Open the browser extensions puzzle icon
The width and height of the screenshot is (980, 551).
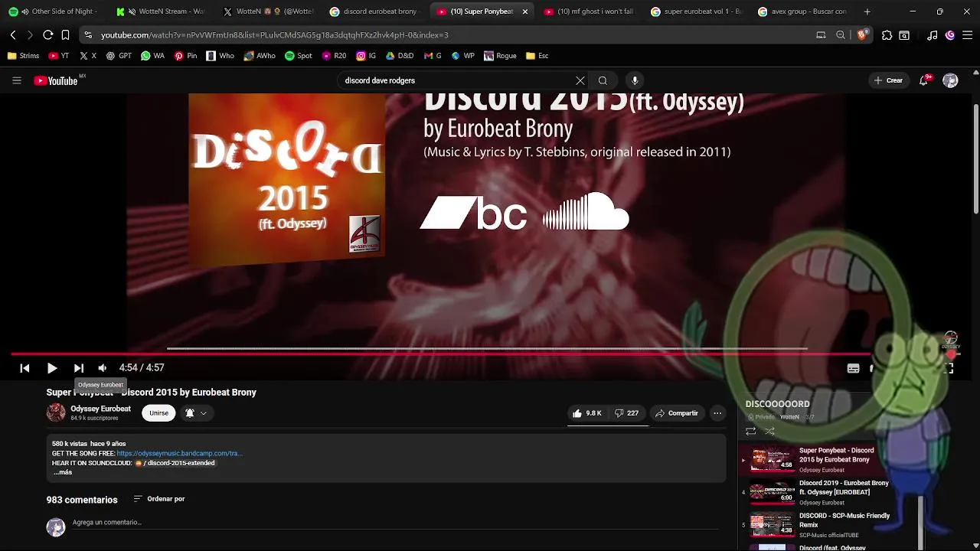pyautogui.click(x=887, y=35)
